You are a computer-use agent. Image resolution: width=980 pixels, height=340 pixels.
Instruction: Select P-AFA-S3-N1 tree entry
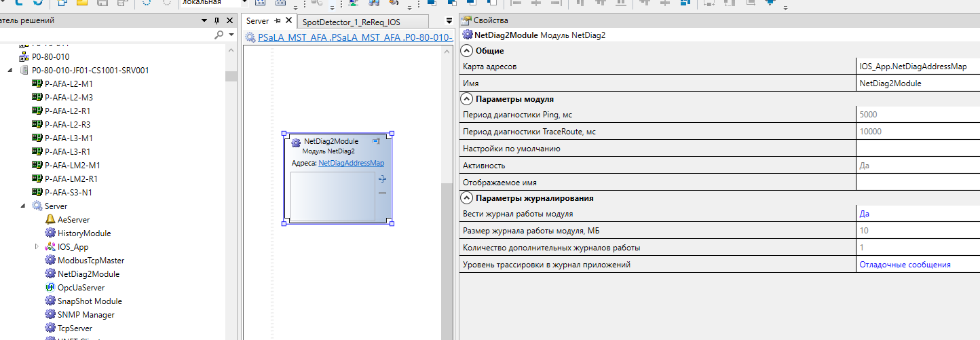click(62, 192)
